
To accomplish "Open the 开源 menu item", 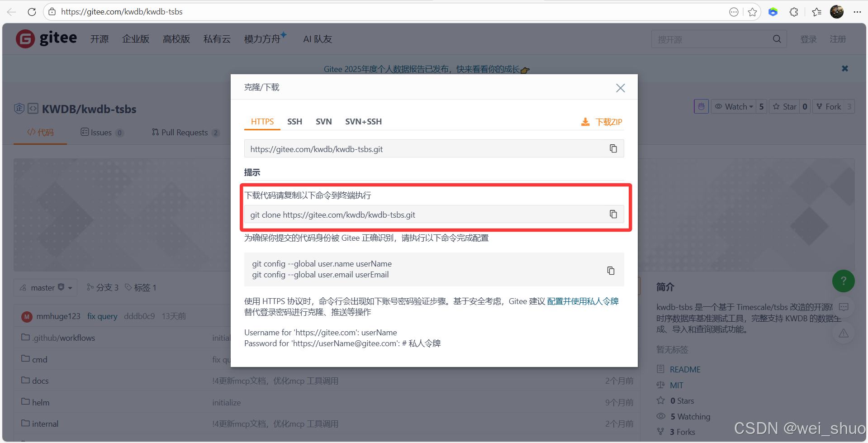I will [100, 39].
